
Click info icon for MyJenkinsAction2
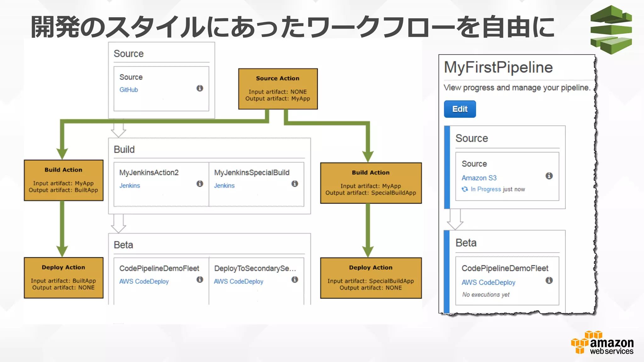(200, 184)
